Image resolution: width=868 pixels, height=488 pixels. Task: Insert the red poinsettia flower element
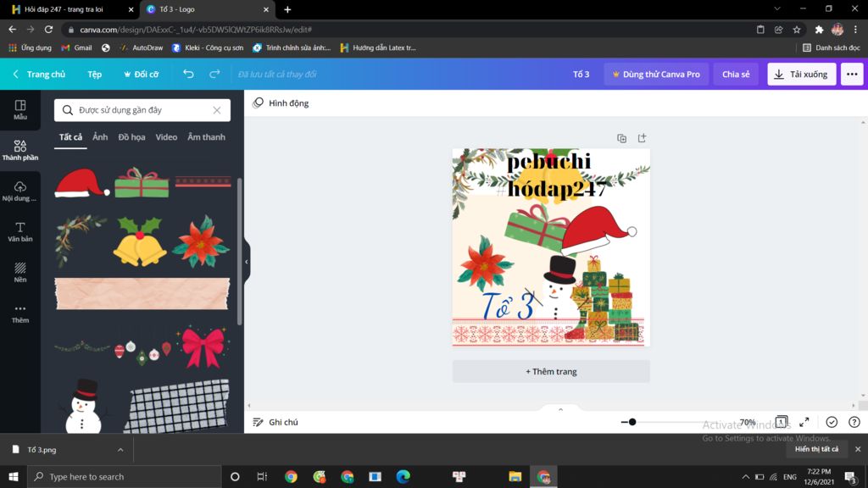(200, 241)
